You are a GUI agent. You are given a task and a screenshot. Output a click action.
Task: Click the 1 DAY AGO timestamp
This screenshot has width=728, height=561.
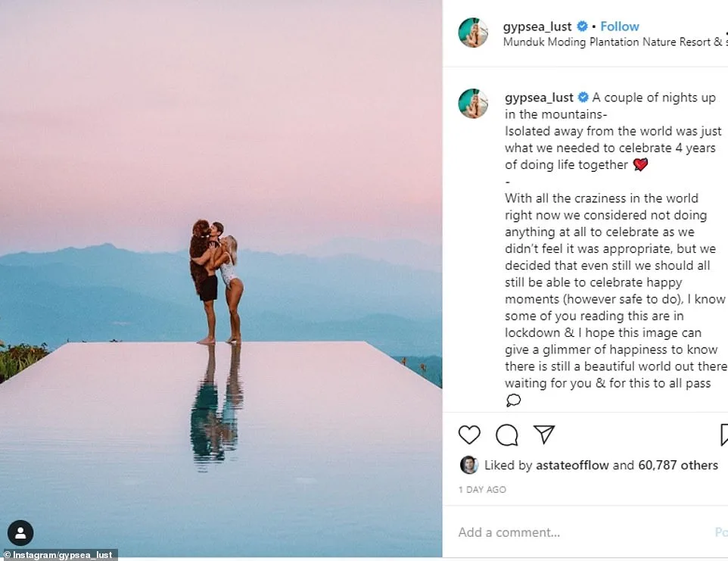[482, 490]
